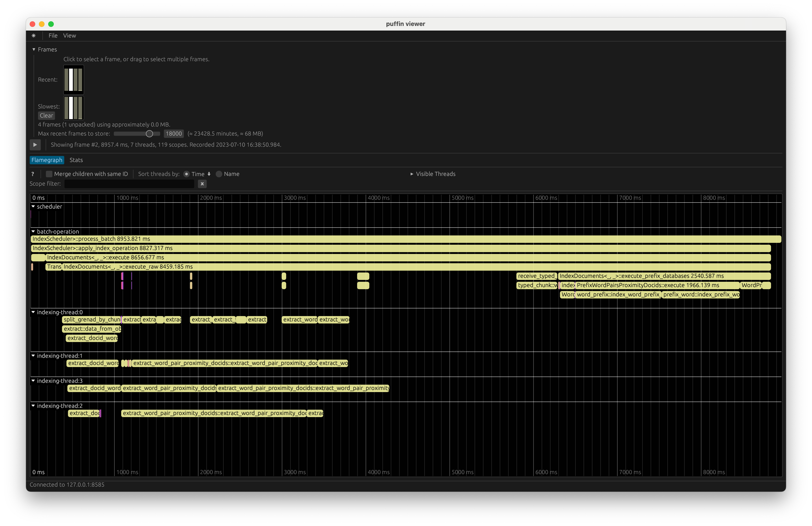Switch to the Stats tab
Image resolution: width=812 pixels, height=526 pixels.
click(x=76, y=160)
